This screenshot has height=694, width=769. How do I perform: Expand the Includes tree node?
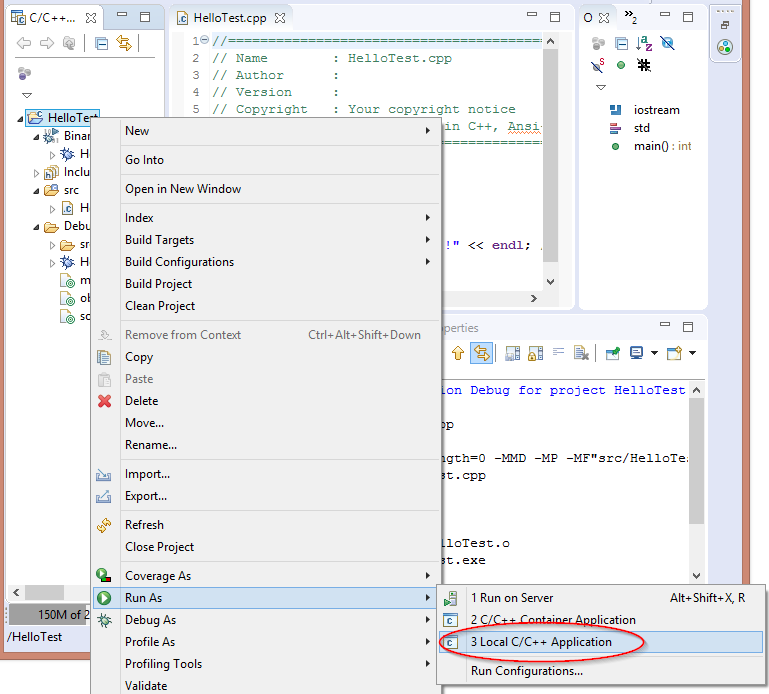(x=37, y=172)
